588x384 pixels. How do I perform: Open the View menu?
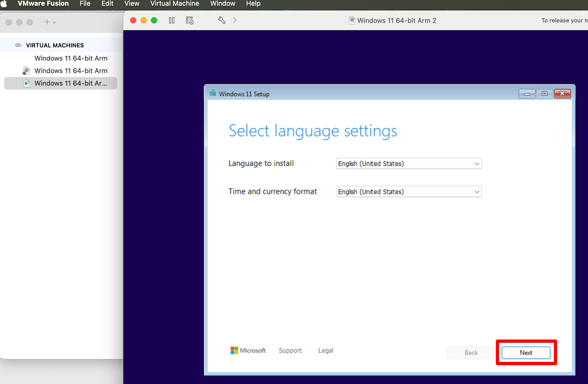click(x=132, y=4)
